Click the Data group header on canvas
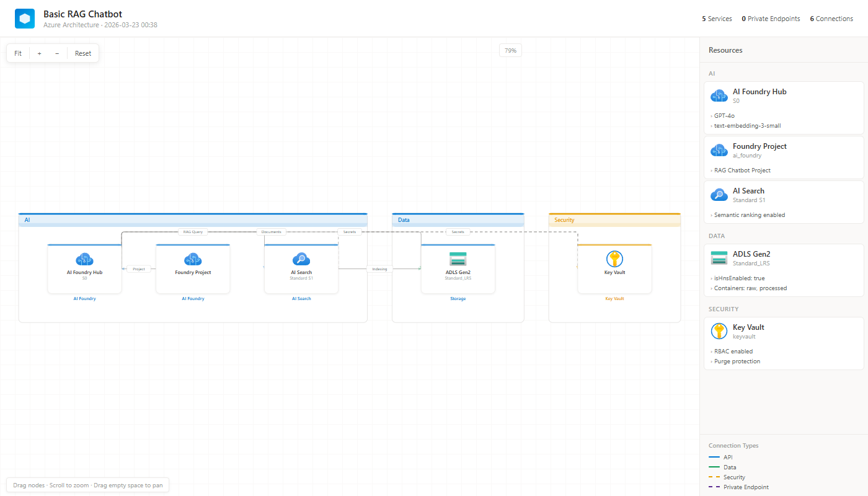868x496 pixels. click(x=458, y=220)
